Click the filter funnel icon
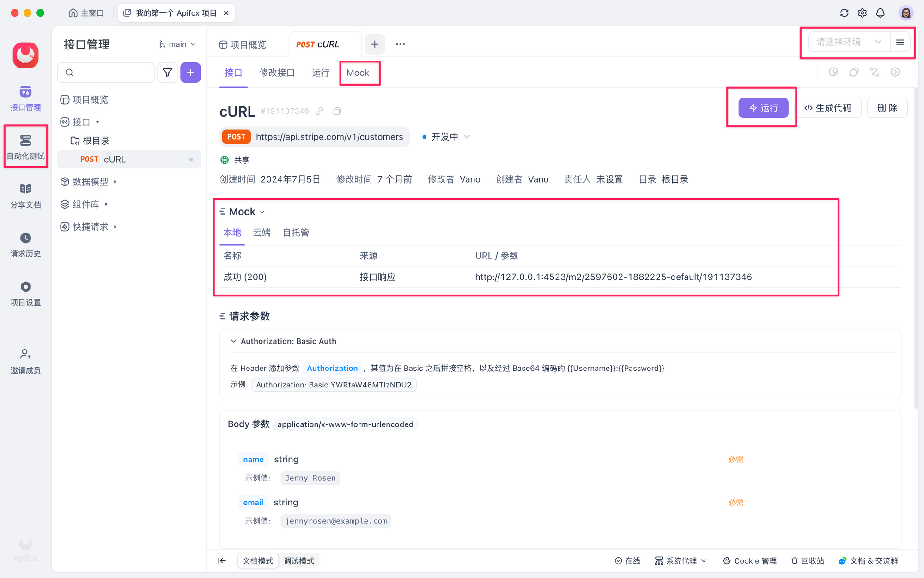 tap(167, 73)
